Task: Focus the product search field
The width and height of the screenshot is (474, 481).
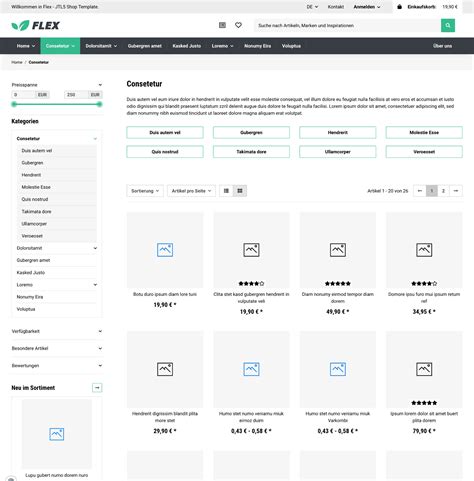Action: 347,25
